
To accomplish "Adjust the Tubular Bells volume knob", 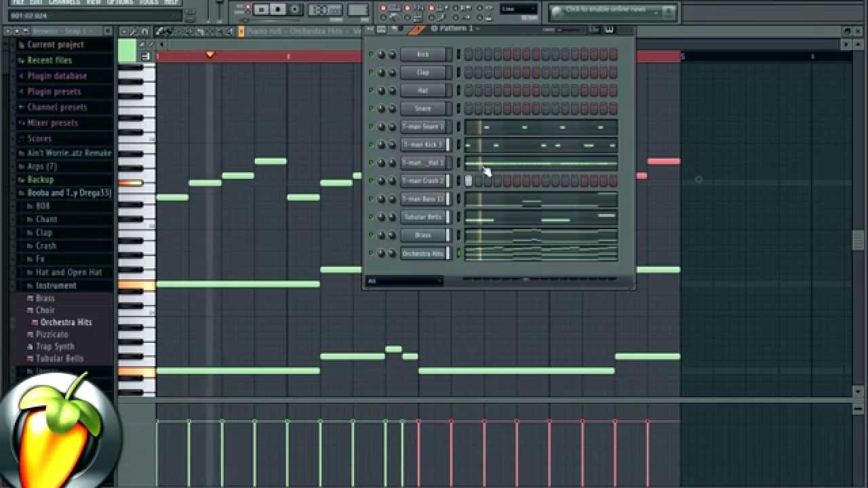I will [x=392, y=217].
